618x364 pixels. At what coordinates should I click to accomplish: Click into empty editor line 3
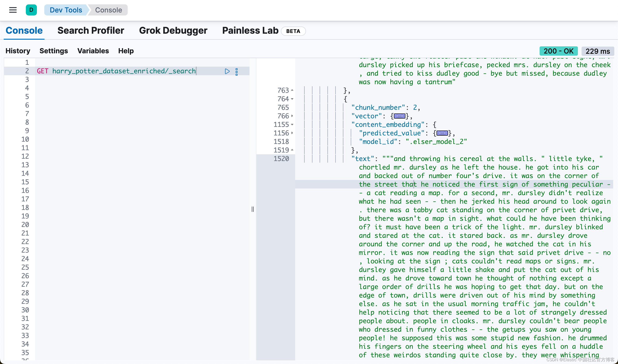123,80
